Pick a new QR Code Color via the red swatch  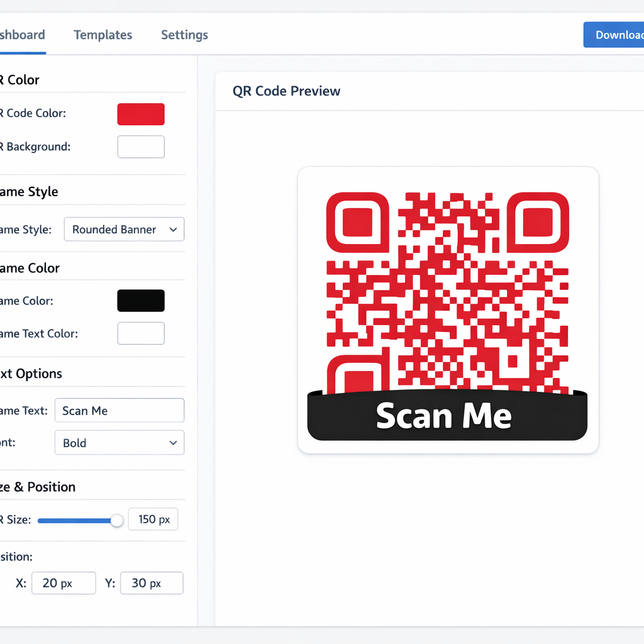click(140, 114)
